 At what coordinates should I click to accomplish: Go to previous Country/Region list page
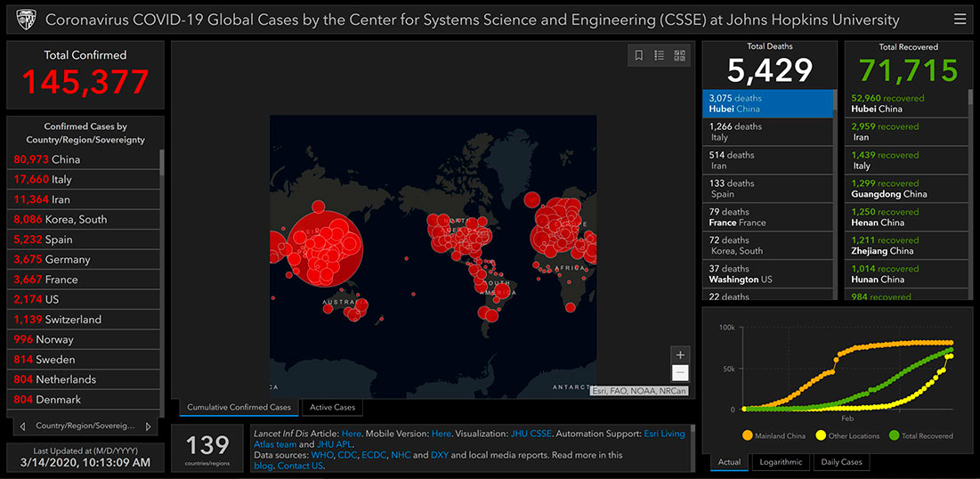(23, 426)
